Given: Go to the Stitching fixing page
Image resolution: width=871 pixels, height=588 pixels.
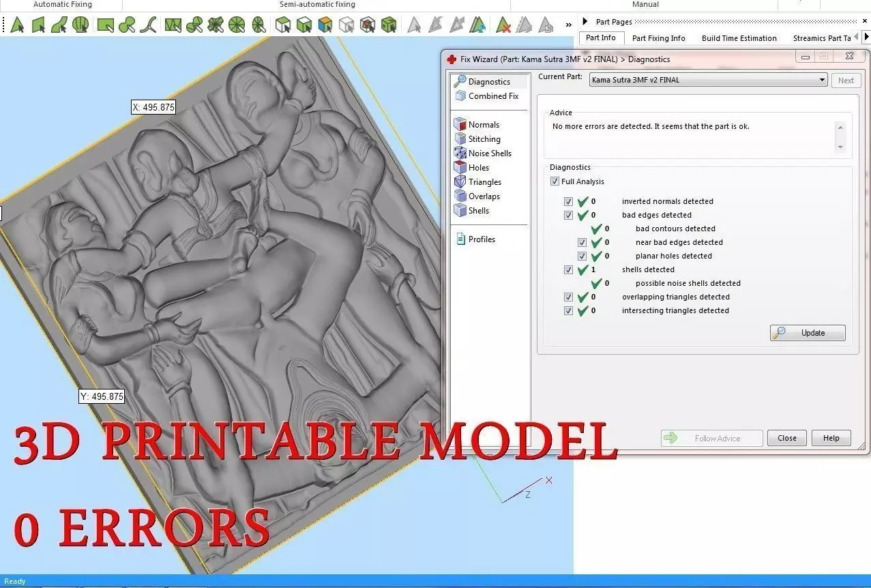Looking at the screenshot, I should (x=477, y=139).
